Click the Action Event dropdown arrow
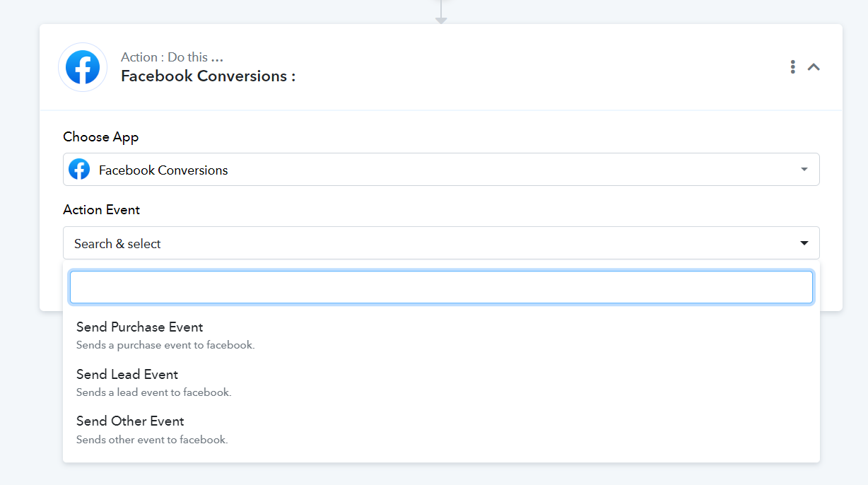868x485 pixels. tap(804, 243)
